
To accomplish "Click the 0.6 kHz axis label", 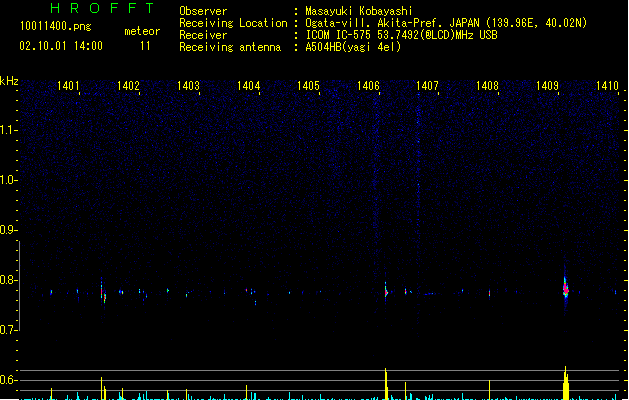I will [x=8, y=380].
